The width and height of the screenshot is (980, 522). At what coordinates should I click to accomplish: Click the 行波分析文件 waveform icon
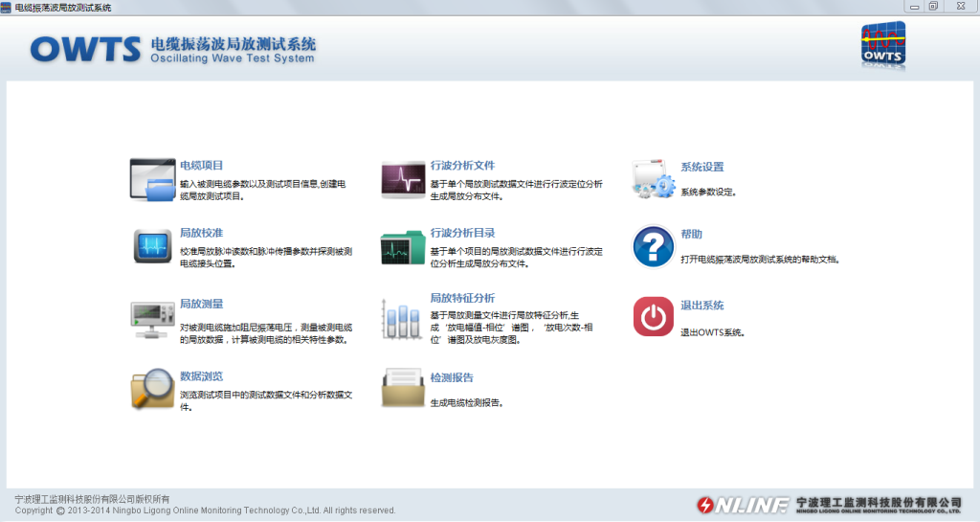403,179
